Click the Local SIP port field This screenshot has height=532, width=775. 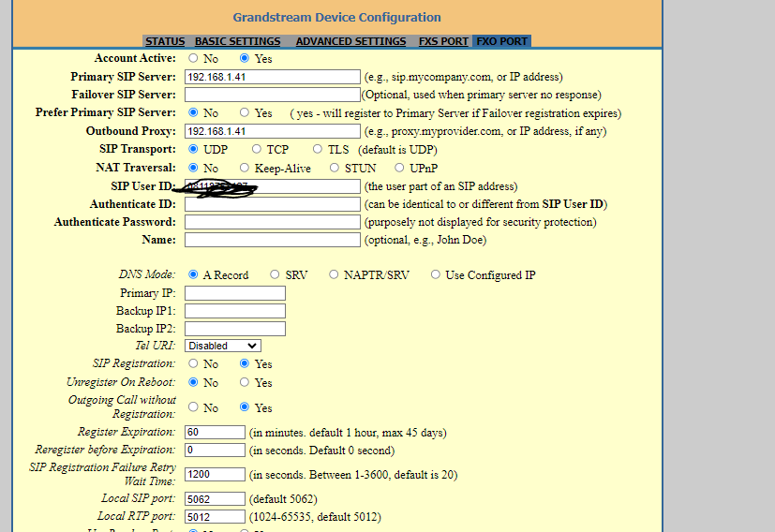[215, 499]
